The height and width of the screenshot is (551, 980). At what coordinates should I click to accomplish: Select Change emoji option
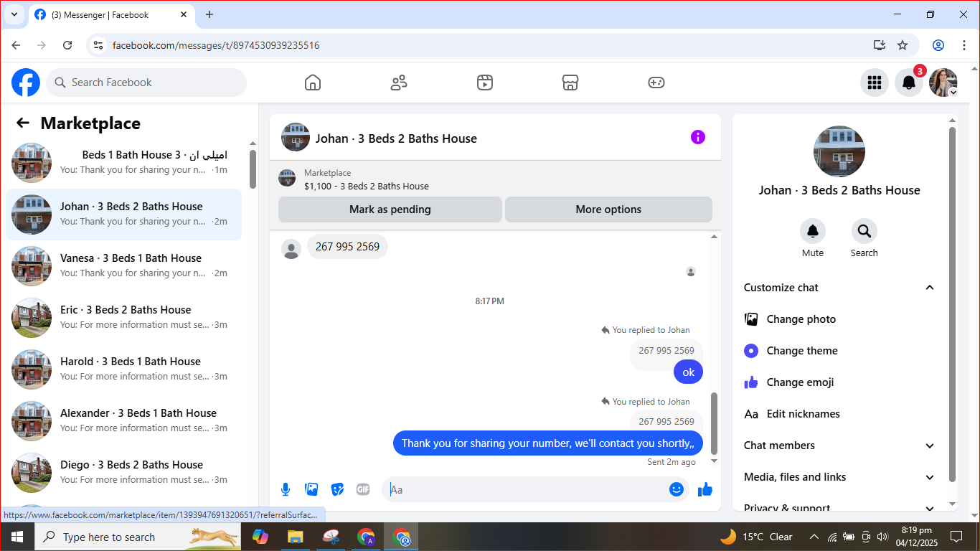point(839,382)
